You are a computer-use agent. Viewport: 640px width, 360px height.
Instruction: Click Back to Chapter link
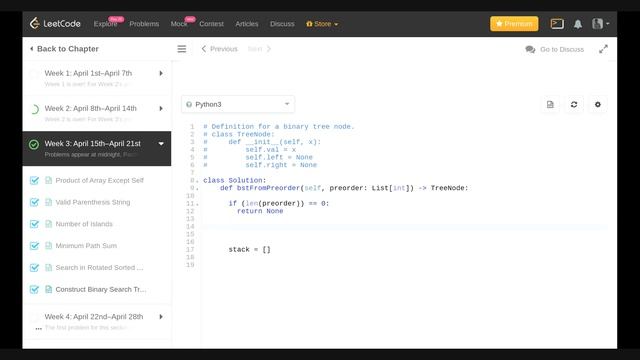coord(64,49)
